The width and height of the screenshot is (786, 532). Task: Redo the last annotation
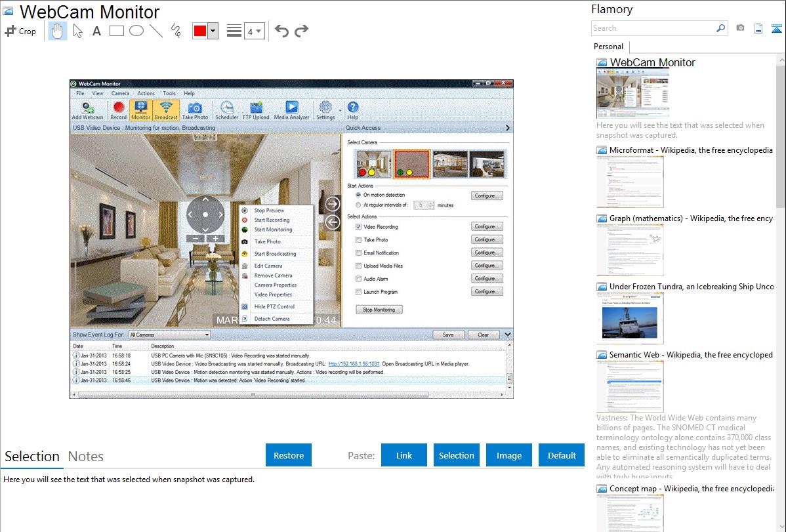click(x=301, y=31)
